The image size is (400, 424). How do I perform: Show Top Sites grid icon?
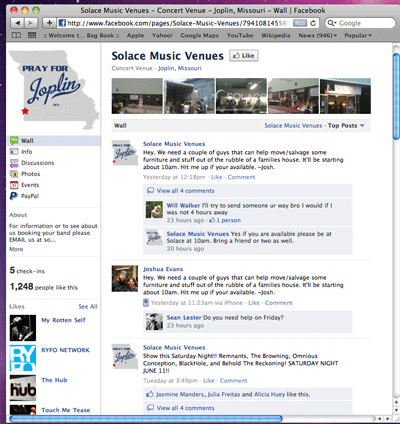point(32,35)
